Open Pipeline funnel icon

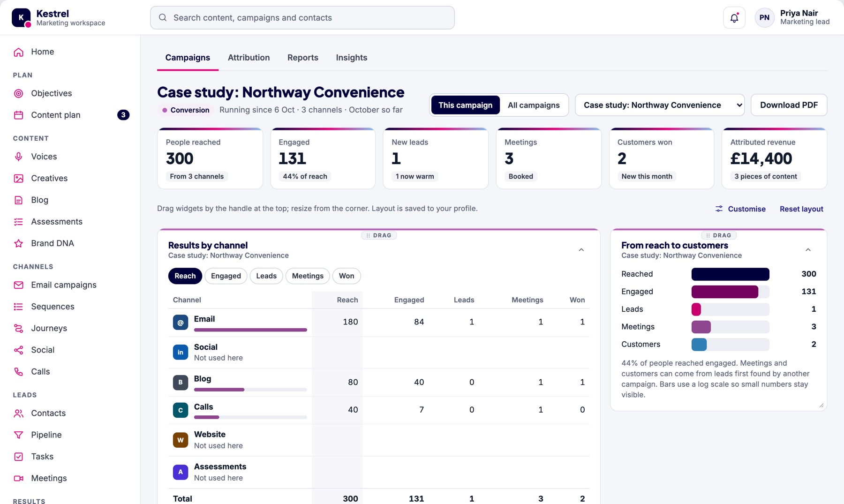(x=19, y=435)
